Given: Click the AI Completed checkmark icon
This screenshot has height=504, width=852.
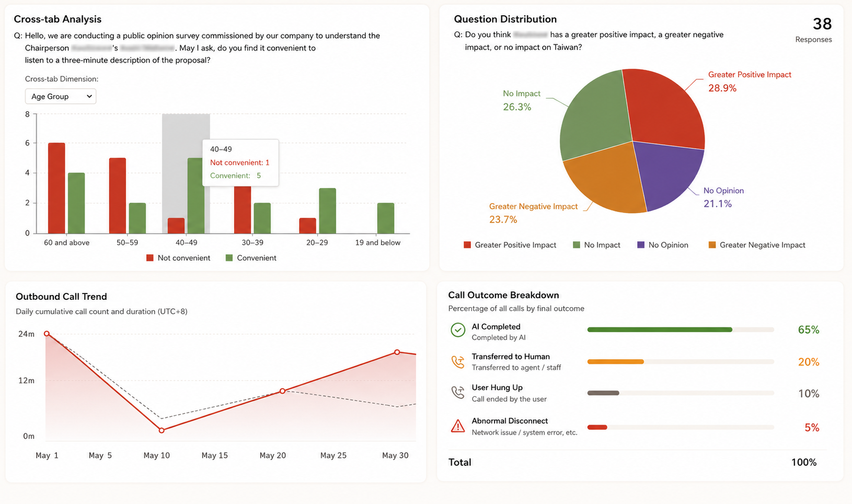Looking at the screenshot, I should click(x=458, y=330).
